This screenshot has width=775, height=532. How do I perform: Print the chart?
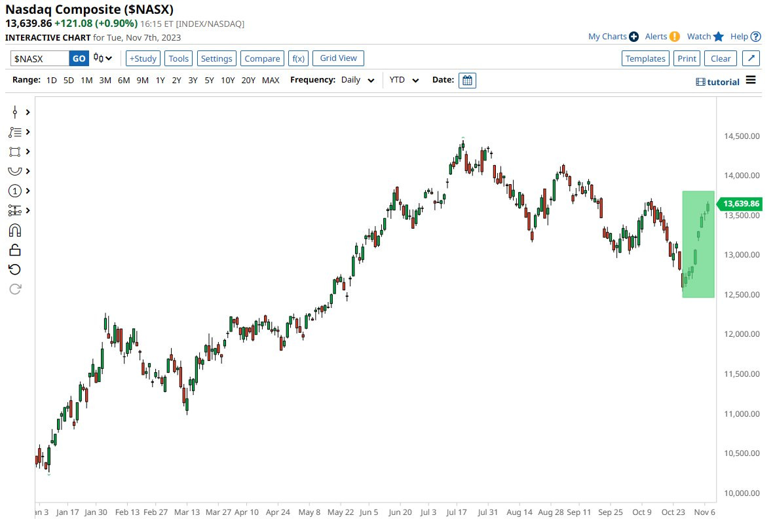(687, 58)
